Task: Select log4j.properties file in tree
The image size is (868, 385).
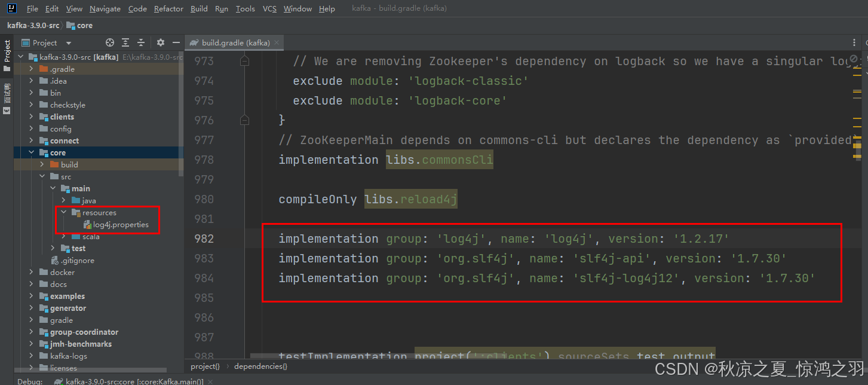Action: (120, 225)
